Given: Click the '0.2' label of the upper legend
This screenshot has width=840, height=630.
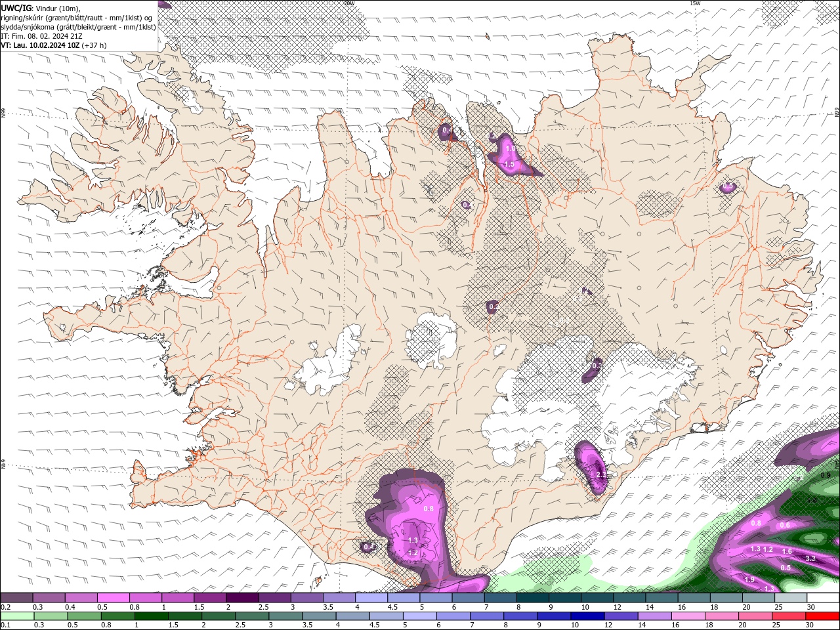Looking at the screenshot, I should tap(5, 607).
